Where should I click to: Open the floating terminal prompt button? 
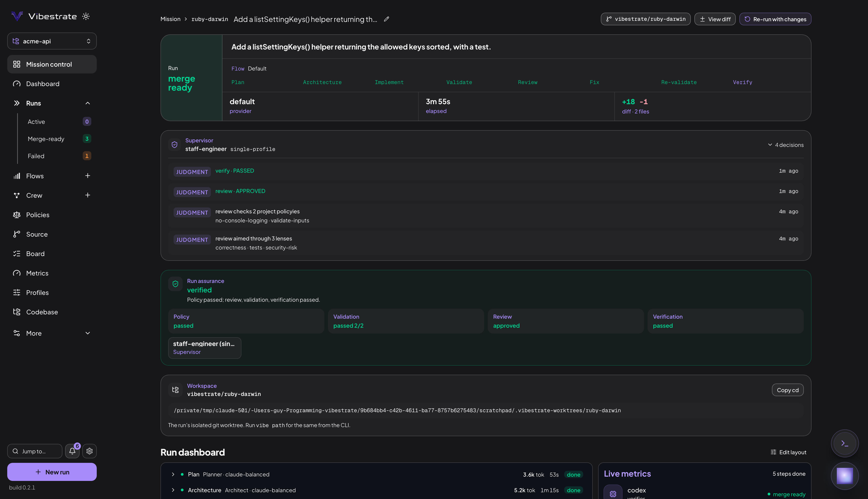click(845, 443)
